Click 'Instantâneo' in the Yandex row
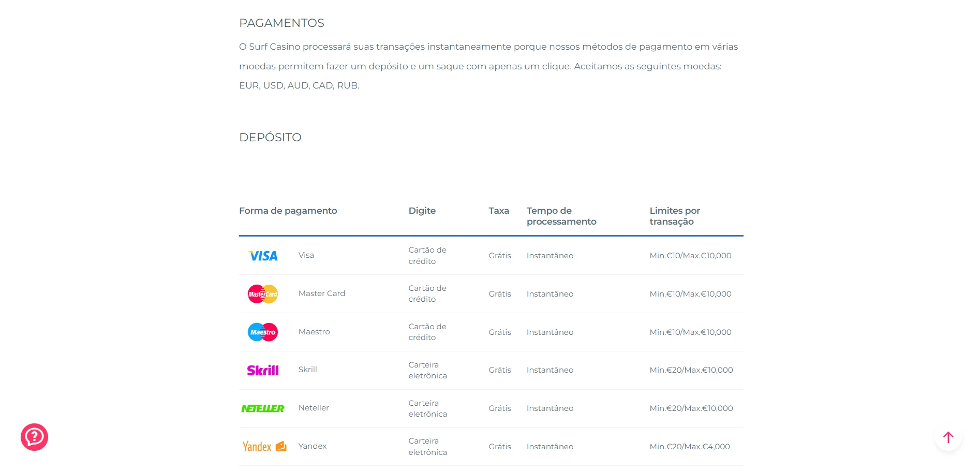The image size is (980, 471). coord(550,447)
